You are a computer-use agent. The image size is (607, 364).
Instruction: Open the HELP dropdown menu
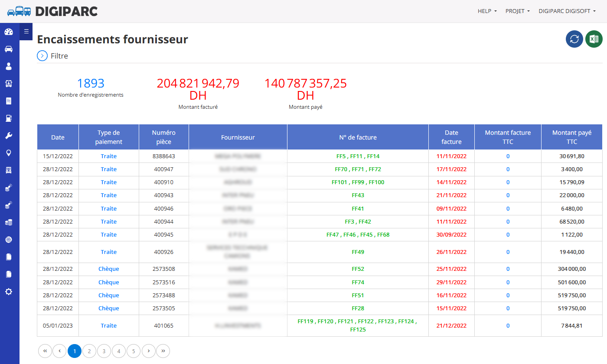(487, 11)
